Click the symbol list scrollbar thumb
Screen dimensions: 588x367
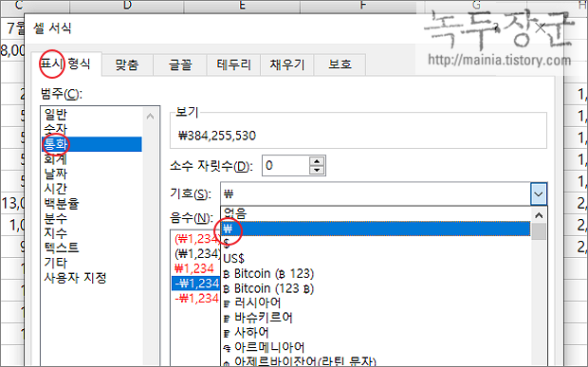tap(539, 231)
